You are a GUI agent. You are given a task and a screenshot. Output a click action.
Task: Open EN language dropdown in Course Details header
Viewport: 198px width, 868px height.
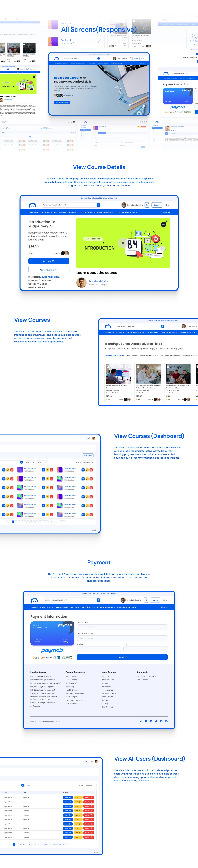pos(167,205)
